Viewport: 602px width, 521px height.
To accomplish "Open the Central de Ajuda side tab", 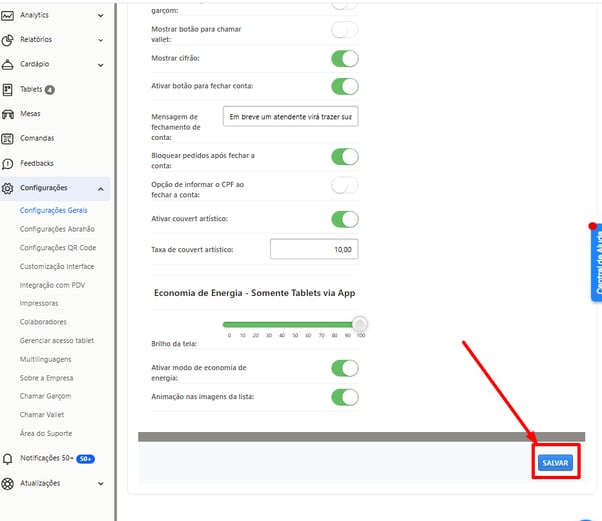I will tap(596, 262).
